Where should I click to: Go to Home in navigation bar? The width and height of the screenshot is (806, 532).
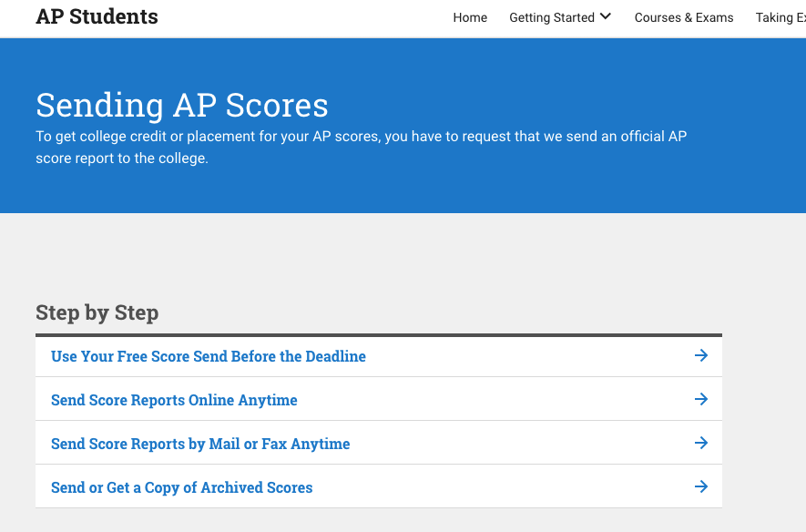point(470,17)
